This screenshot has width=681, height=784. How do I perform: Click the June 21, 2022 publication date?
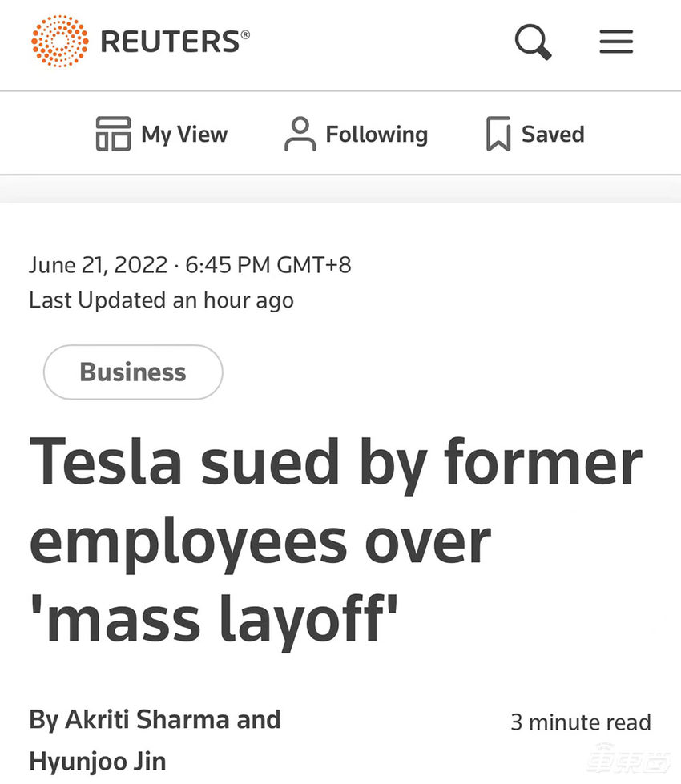click(x=98, y=265)
